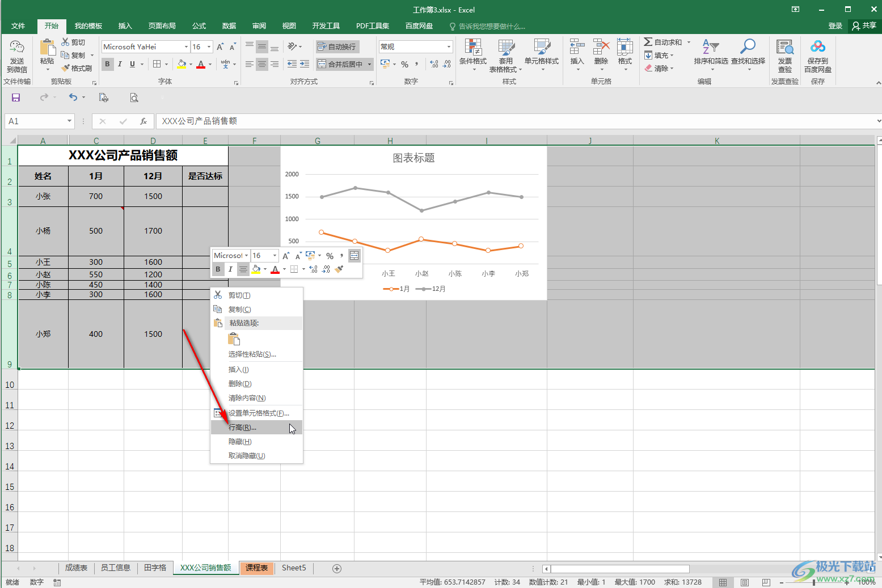Switch to the Page Layout ribbon tab

162,26
